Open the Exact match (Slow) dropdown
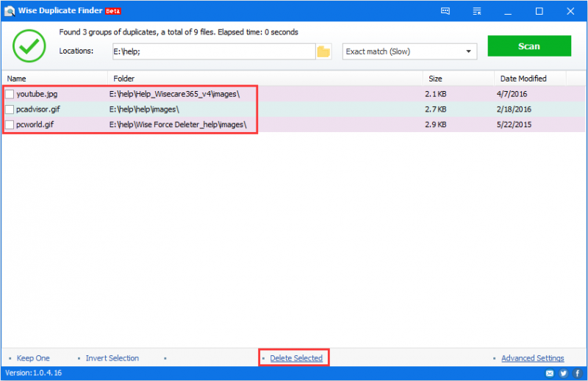 409,51
